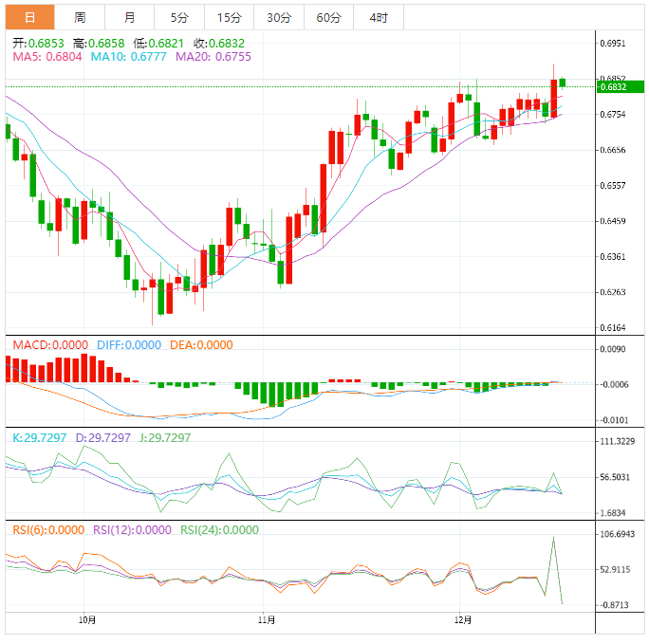
Task: Select the 30分 timeframe tab
Action: click(279, 17)
